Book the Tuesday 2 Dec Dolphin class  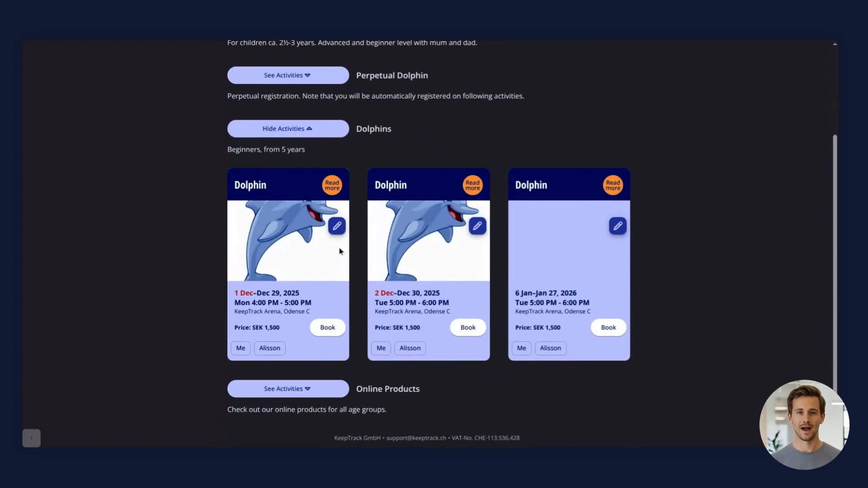(x=468, y=328)
